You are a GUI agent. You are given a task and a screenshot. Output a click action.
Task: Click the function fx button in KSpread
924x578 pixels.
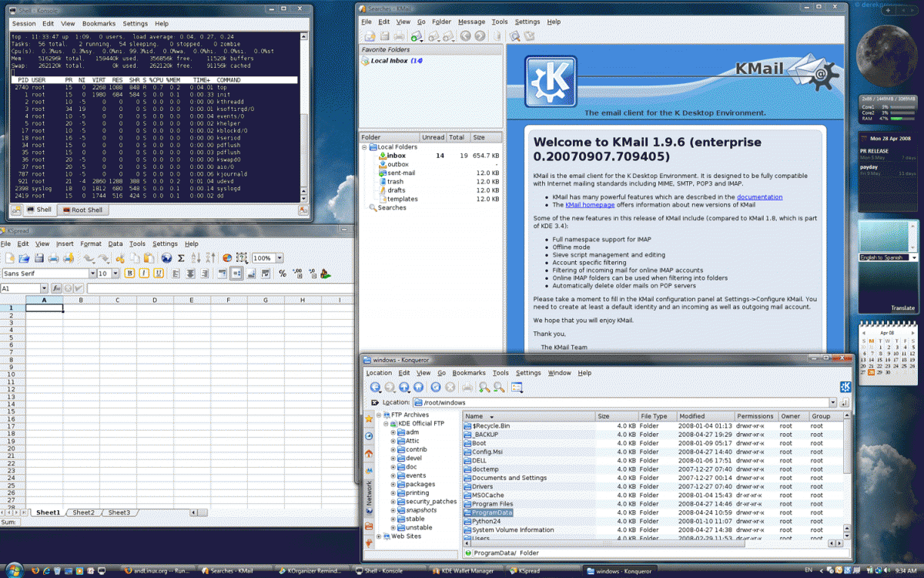click(56, 288)
